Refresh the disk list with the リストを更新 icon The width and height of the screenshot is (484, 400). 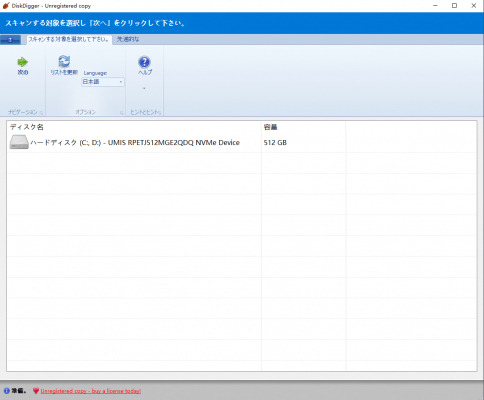coord(64,61)
